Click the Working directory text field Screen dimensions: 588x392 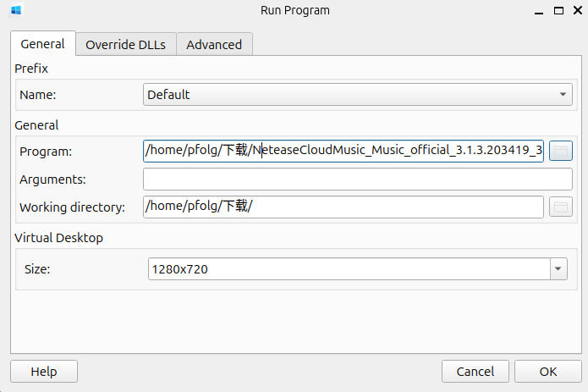coord(343,207)
